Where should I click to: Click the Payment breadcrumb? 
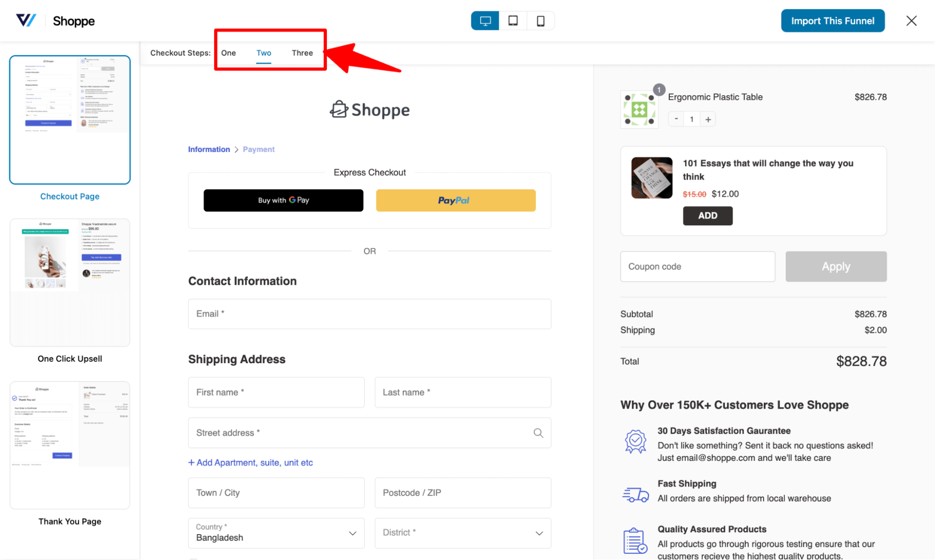coord(259,150)
